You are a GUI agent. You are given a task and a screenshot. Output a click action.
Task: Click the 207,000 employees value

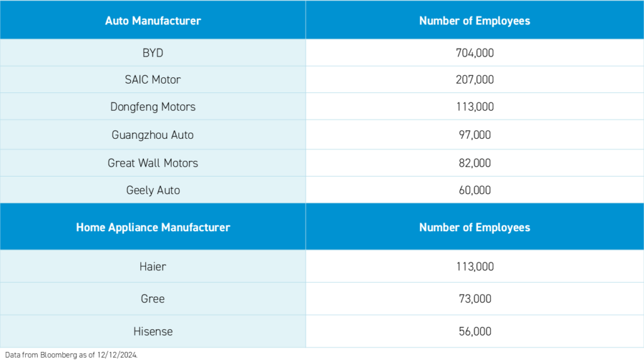point(475,80)
